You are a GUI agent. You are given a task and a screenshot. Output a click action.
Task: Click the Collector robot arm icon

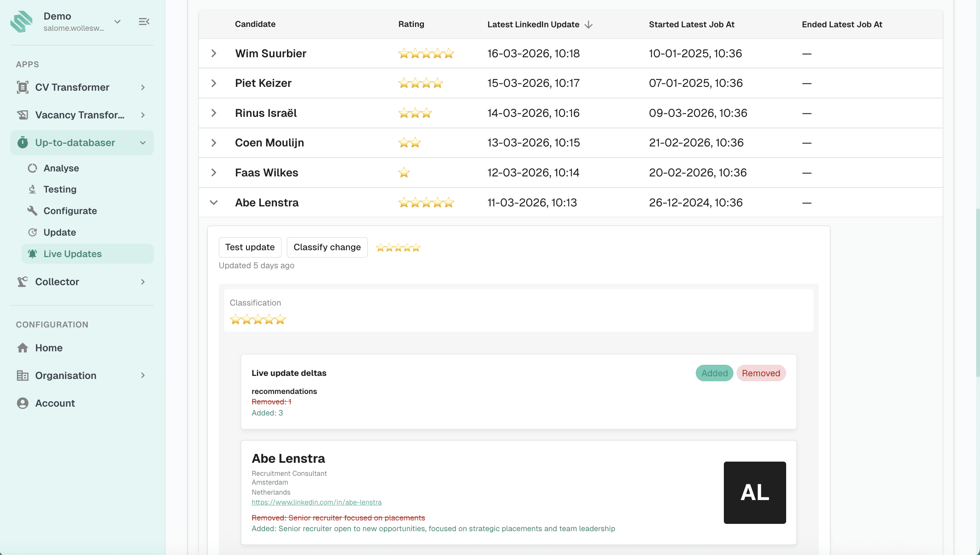[23, 282]
